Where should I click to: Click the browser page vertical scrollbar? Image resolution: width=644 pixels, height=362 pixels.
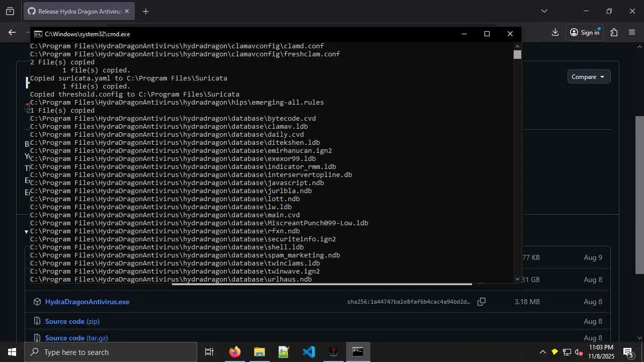[x=639, y=195]
